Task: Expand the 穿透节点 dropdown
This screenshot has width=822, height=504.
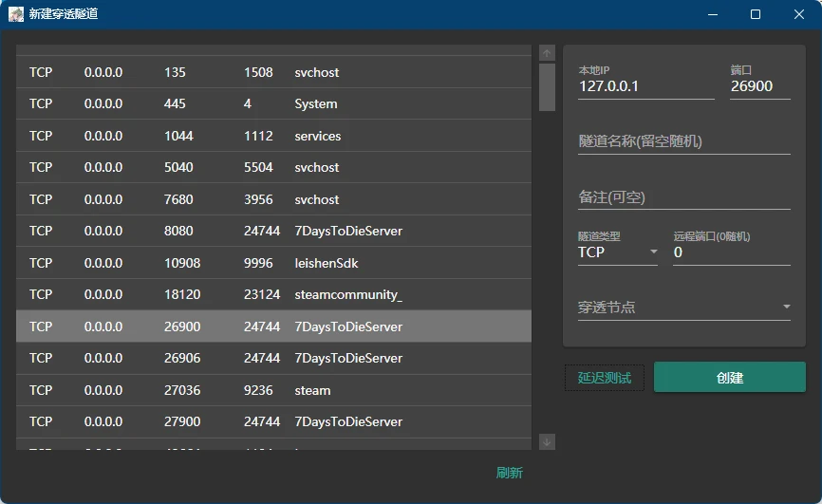Action: 684,307
